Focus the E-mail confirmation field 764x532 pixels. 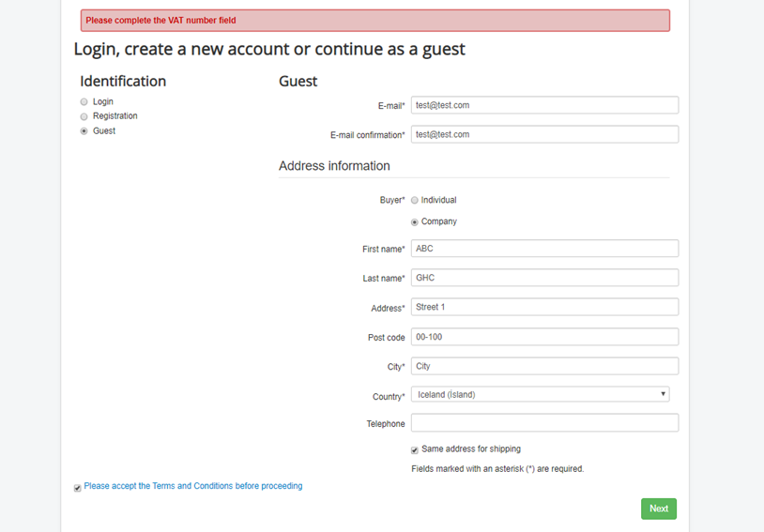coord(544,134)
